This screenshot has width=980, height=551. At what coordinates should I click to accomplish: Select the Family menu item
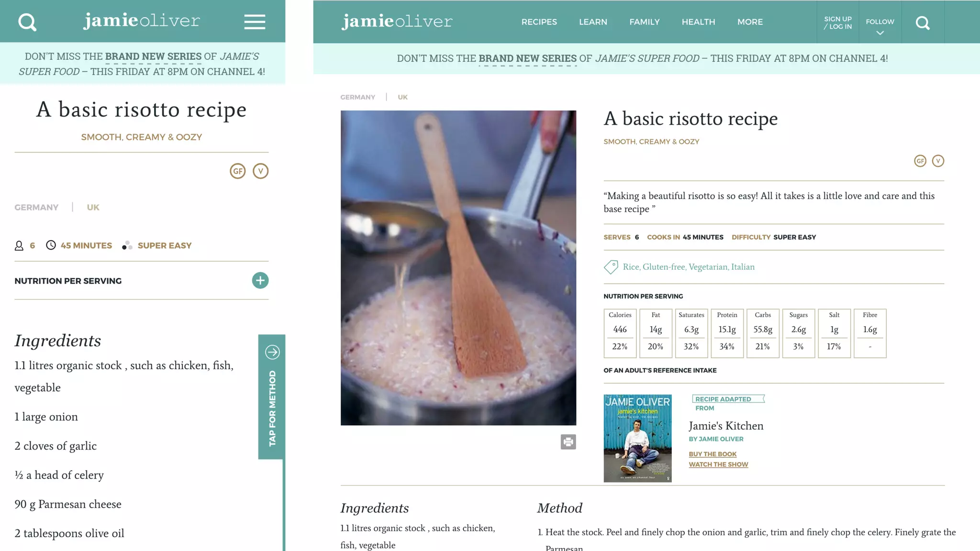point(644,22)
